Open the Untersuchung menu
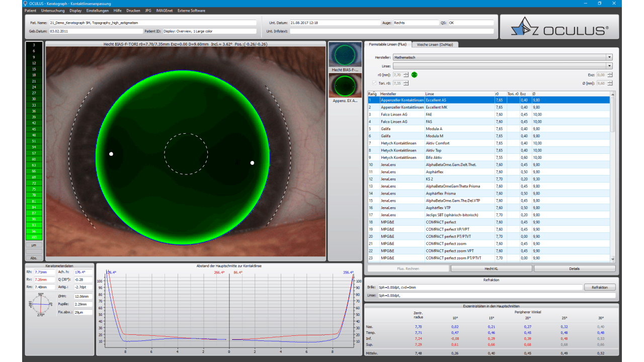 tap(52, 10)
